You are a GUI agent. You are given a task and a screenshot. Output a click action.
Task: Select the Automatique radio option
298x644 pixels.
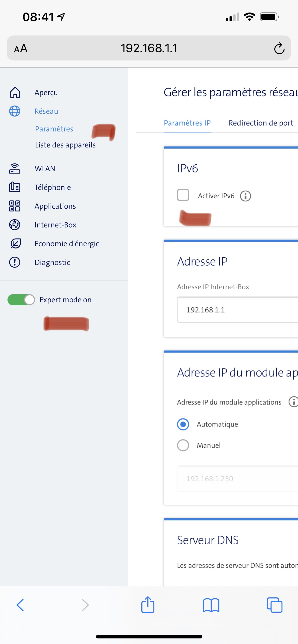click(x=183, y=424)
